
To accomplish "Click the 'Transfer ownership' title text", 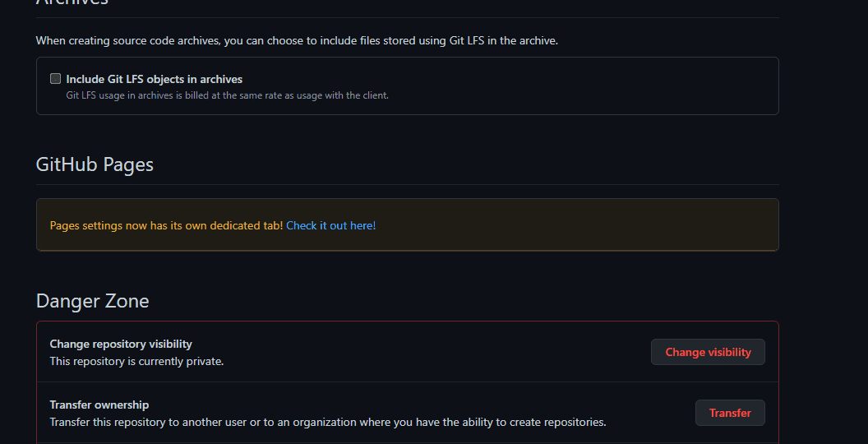I will click(99, 405).
